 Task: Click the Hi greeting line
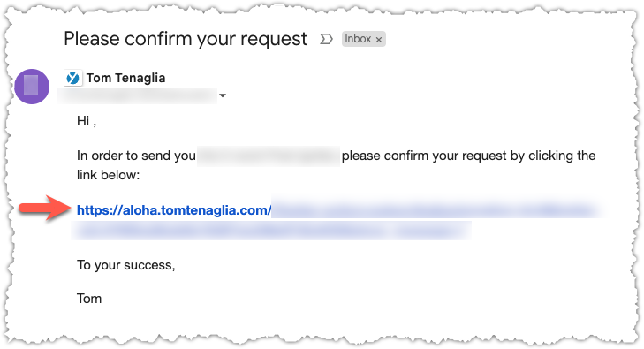(x=87, y=121)
